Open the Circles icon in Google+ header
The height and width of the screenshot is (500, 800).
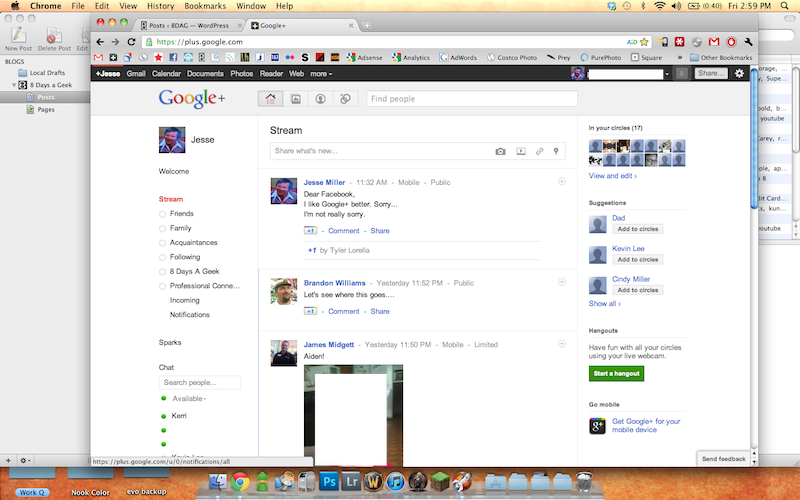pos(345,98)
